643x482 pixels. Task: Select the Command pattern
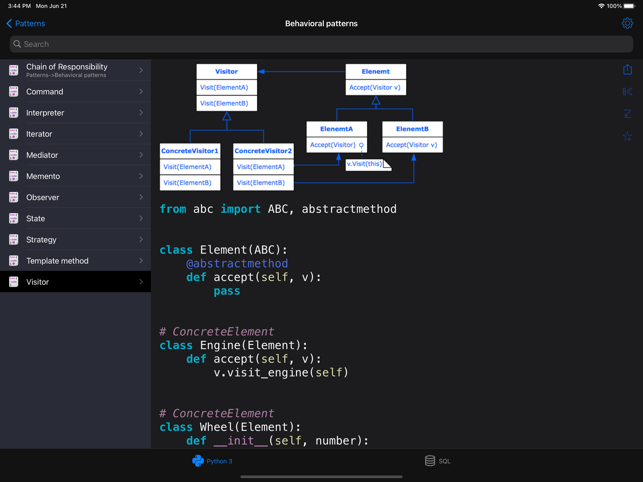75,91
